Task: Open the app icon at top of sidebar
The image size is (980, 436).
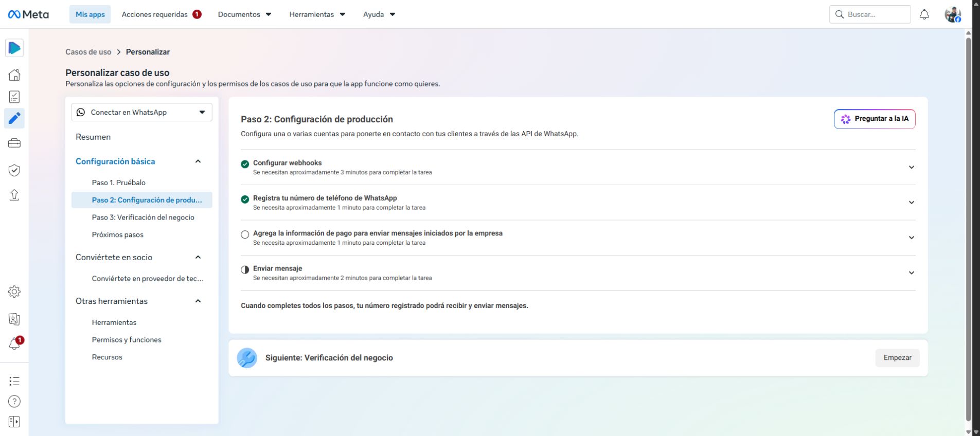Action: pyautogui.click(x=14, y=48)
